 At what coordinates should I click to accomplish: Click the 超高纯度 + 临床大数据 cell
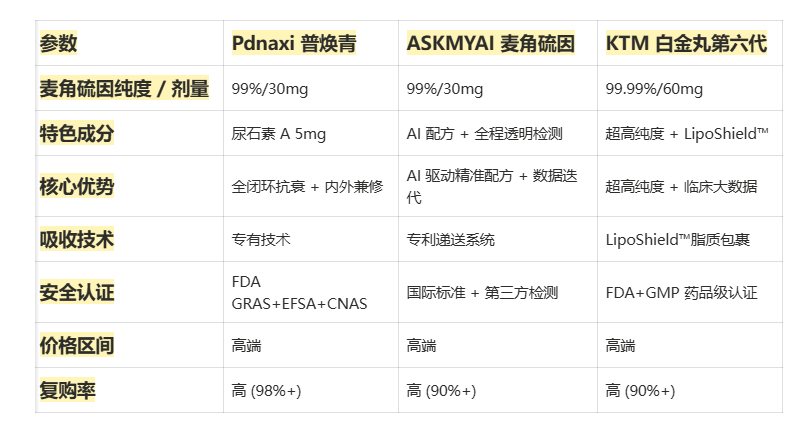[x=681, y=186]
